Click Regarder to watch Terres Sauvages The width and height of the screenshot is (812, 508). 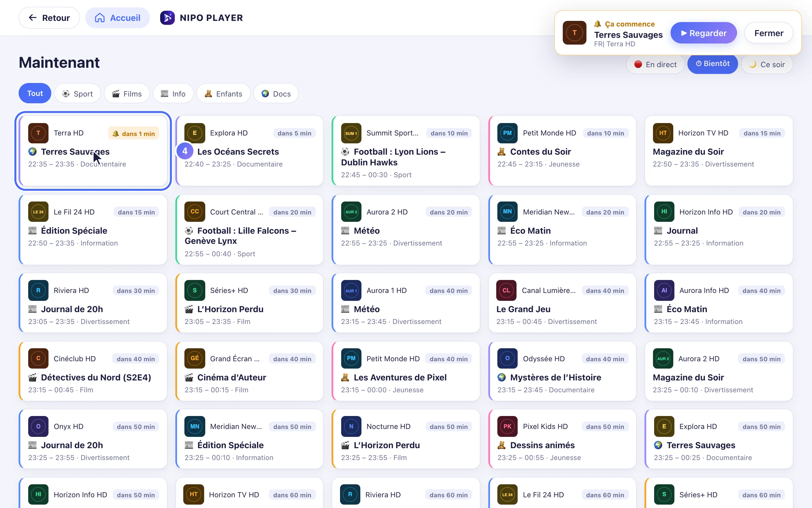coord(704,33)
